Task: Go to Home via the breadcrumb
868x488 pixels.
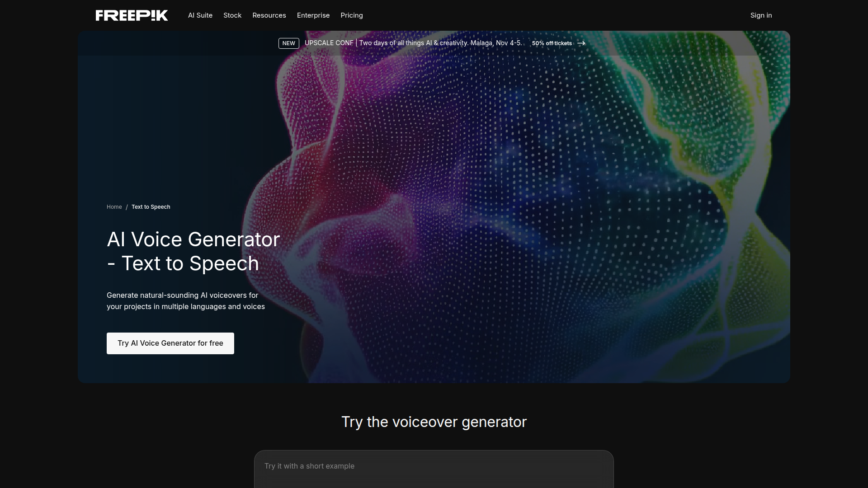Action: pos(114,207)
